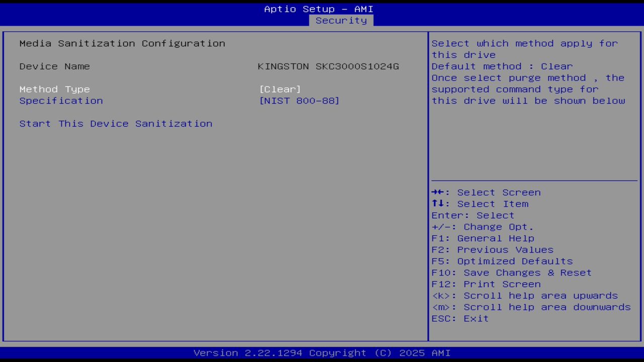Screen dimensions: 644x362
Task: Select the Device Name row
Action: pos(54,66)
